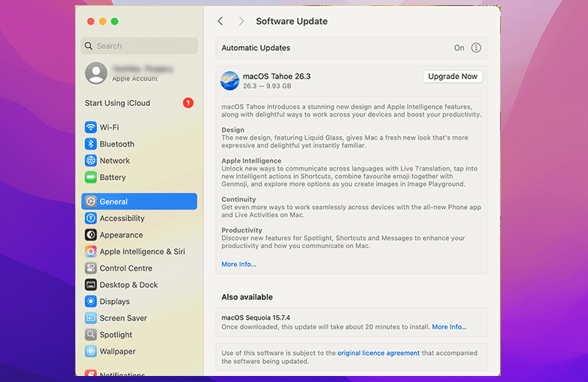
Task: Click the Control Centre icon
Action: (x=91, y=268)
